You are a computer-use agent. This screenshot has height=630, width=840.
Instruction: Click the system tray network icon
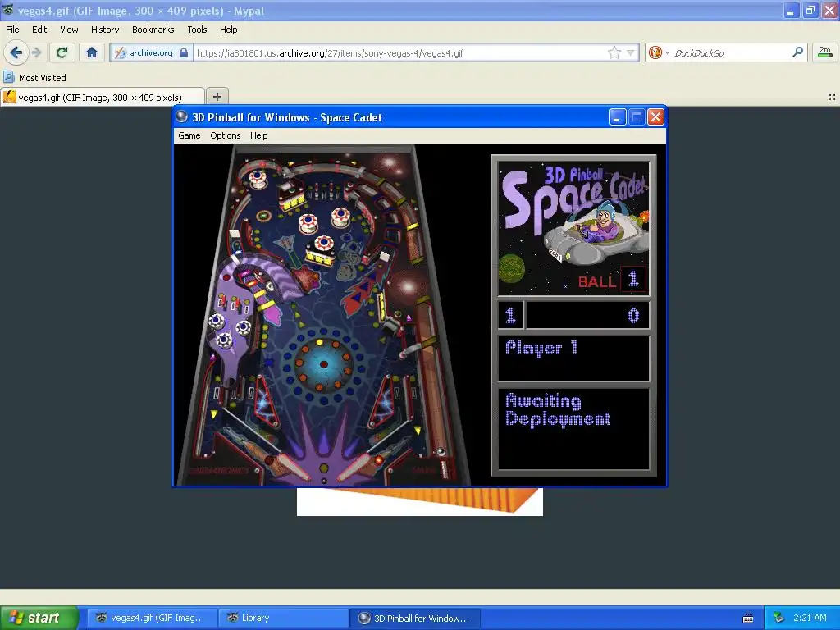click(x=779, y=618)
